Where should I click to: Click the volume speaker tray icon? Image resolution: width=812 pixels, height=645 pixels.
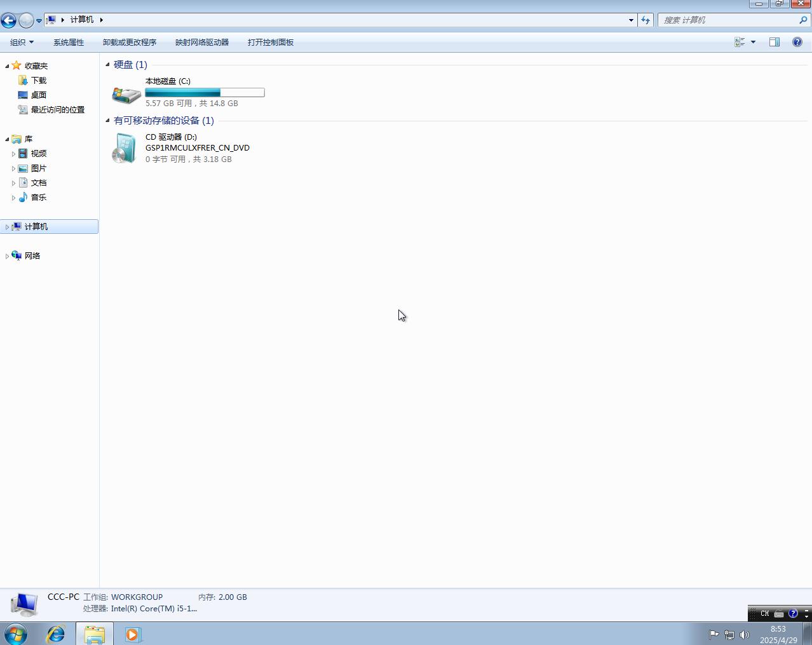click(x=745, y=634)
